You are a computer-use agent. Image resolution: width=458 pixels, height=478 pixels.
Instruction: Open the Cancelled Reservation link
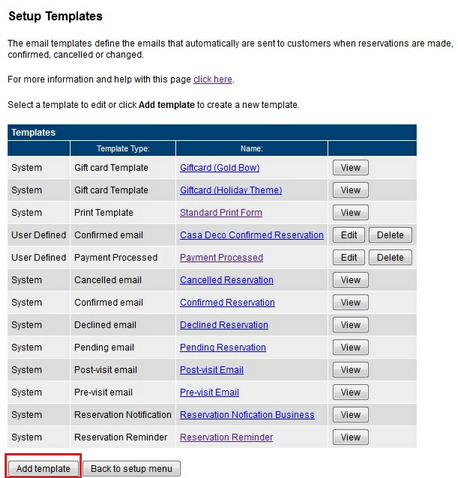coord(227,280)
